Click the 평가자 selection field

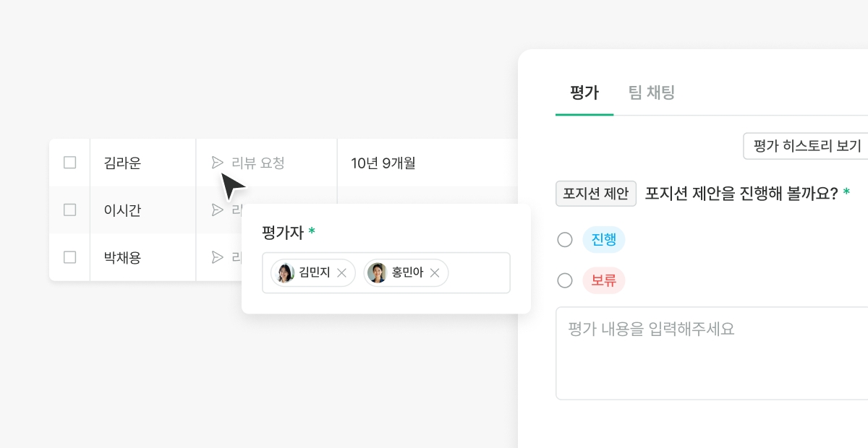(x=477, y=273)
